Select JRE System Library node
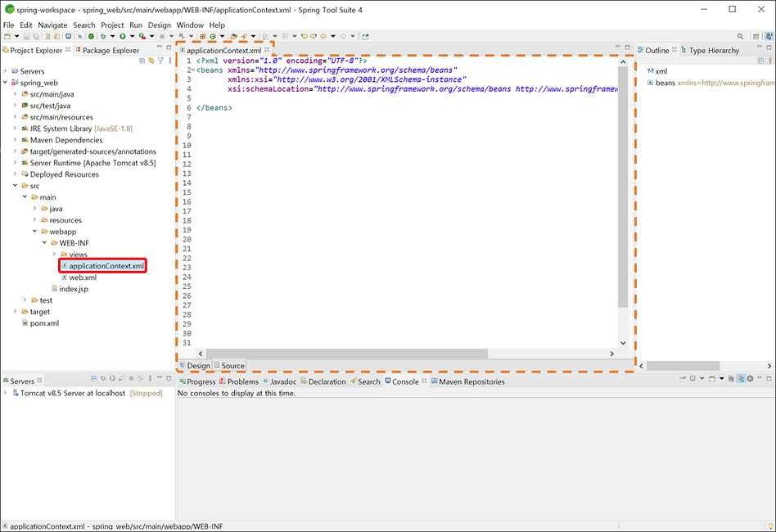 click(77, 128)
